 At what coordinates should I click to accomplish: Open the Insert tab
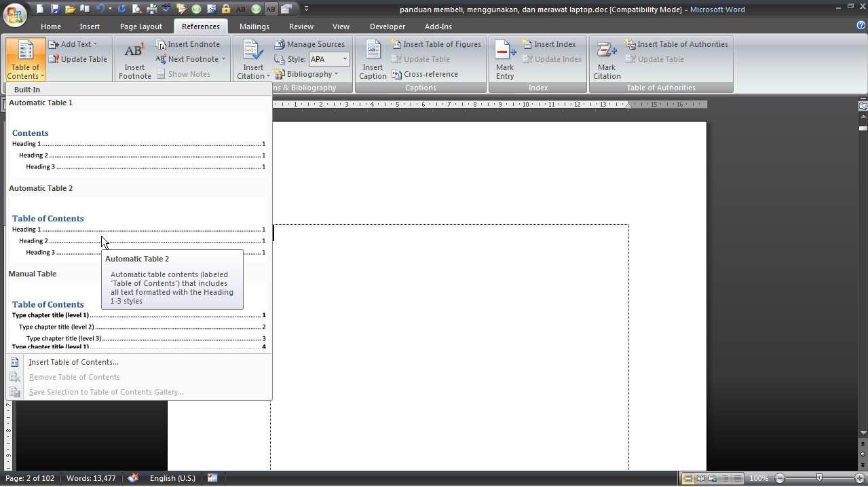(90, 26)
